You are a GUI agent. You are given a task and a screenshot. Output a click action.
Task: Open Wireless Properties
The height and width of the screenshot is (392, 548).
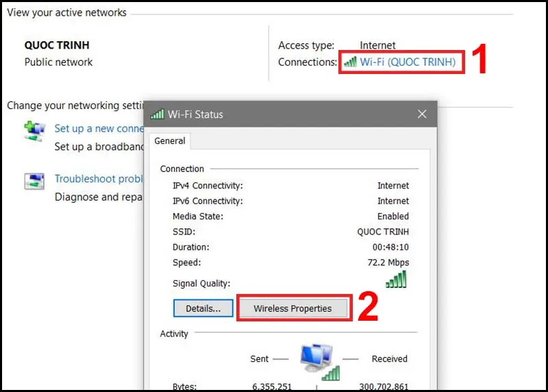tap(292, 308)
